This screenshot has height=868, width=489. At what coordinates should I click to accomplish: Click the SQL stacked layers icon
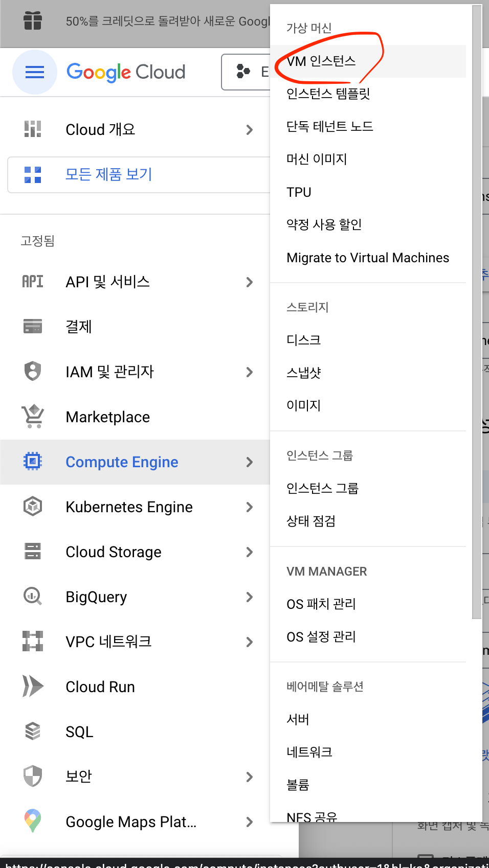pos(33,731)
